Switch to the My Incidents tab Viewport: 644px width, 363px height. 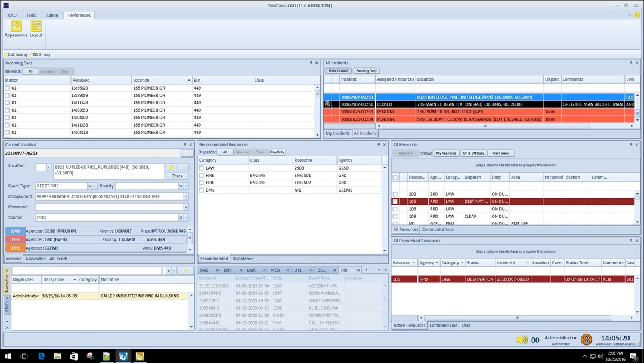338,133
